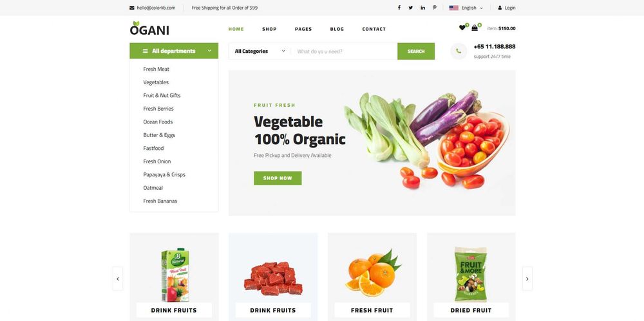View the wishlist heart icon
This screenshot has height=321, width=644.
pos(462,28)
